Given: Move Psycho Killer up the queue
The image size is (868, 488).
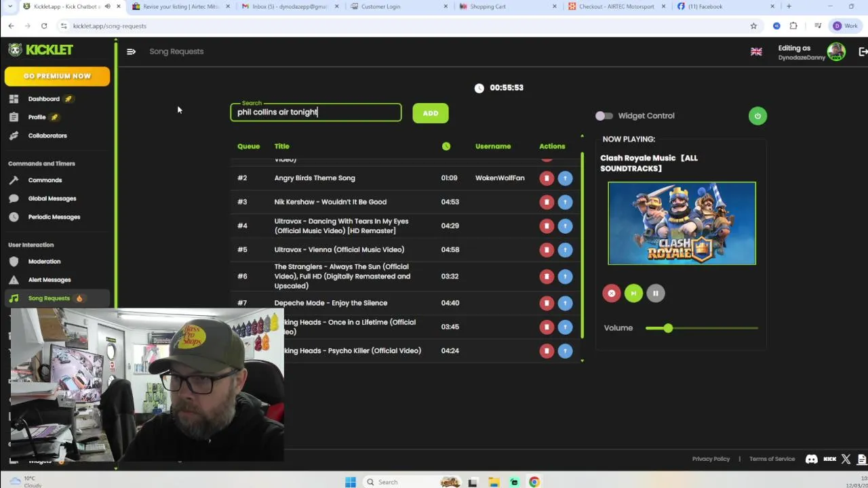Looking at the screenshot, I should pyautogui.click(x=565, y=350).
